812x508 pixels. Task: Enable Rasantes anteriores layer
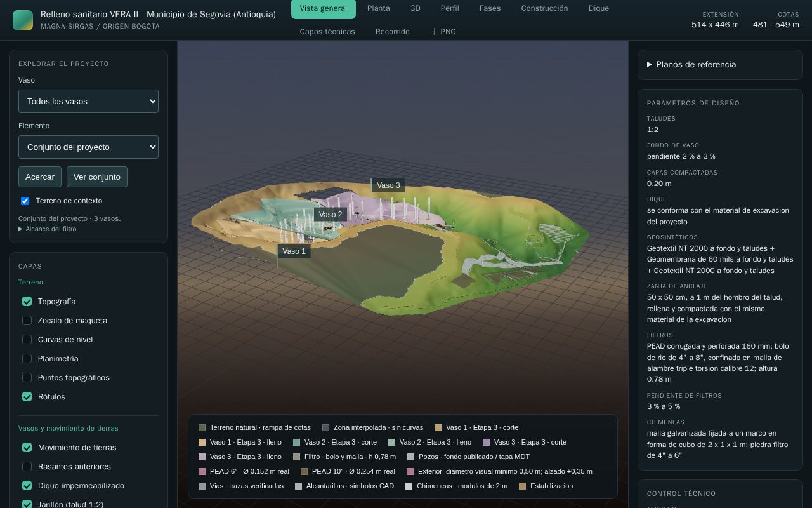click(x=27, y=467)
